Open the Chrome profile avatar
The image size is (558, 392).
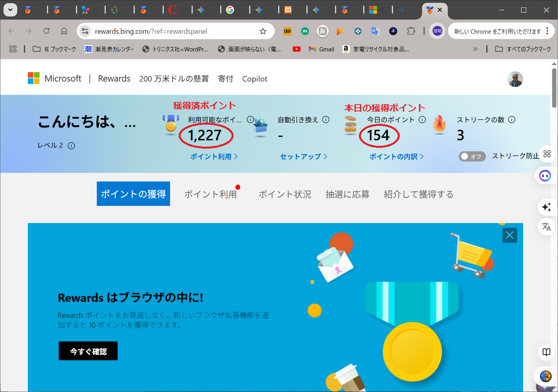tap(437, 31)
